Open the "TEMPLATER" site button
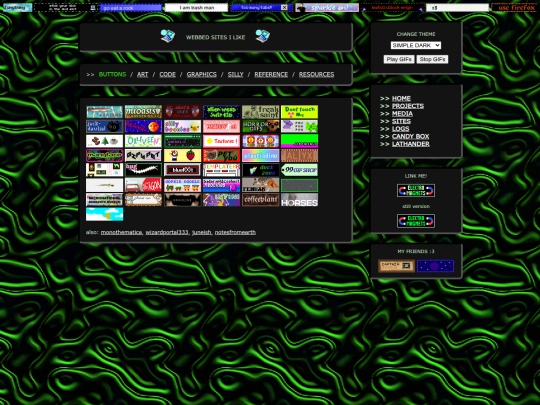Screen dimensions: 540x405 tap(221, 170)
